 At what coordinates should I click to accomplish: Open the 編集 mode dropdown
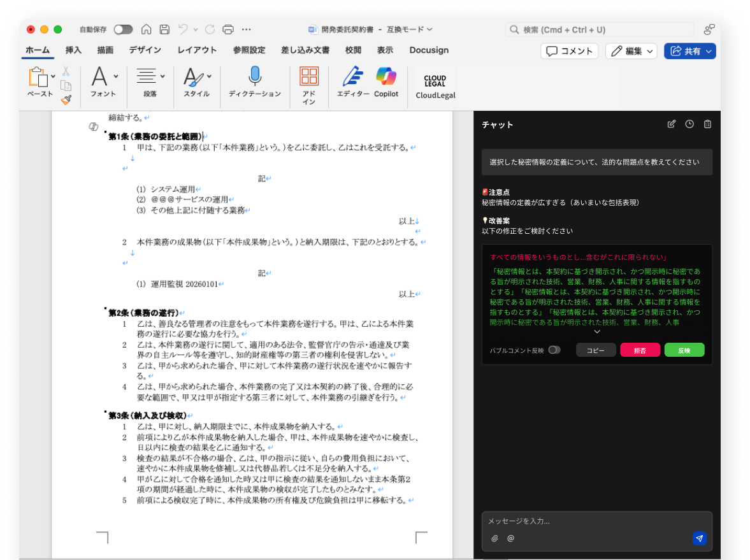pyautogui.click(x=631, y=51)
